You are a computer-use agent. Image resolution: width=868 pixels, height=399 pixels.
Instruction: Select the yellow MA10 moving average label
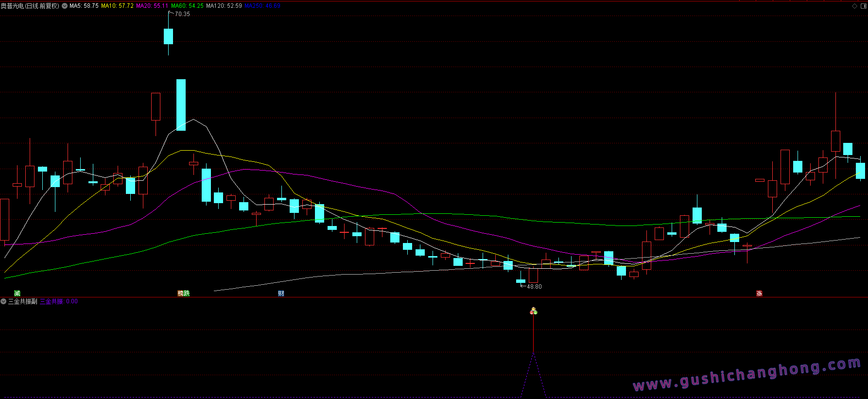click(117, 6)
